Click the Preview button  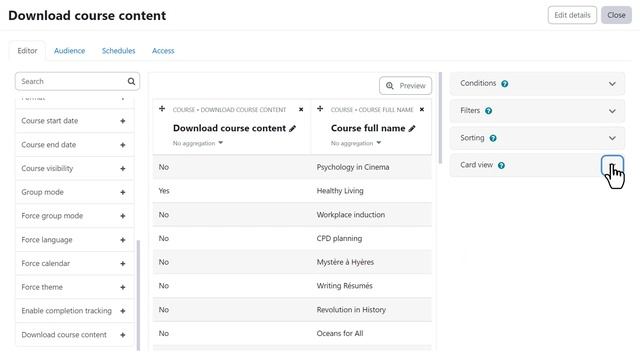click(405, 86)
